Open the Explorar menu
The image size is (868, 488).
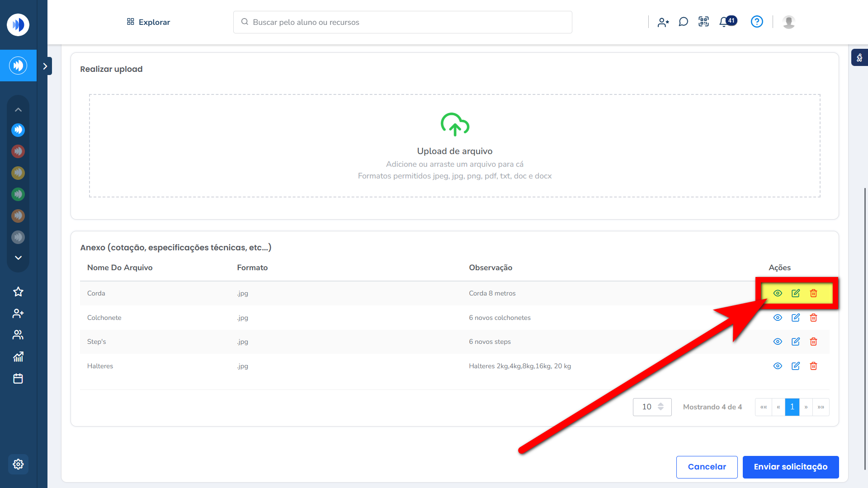click(x=148, y=22)
